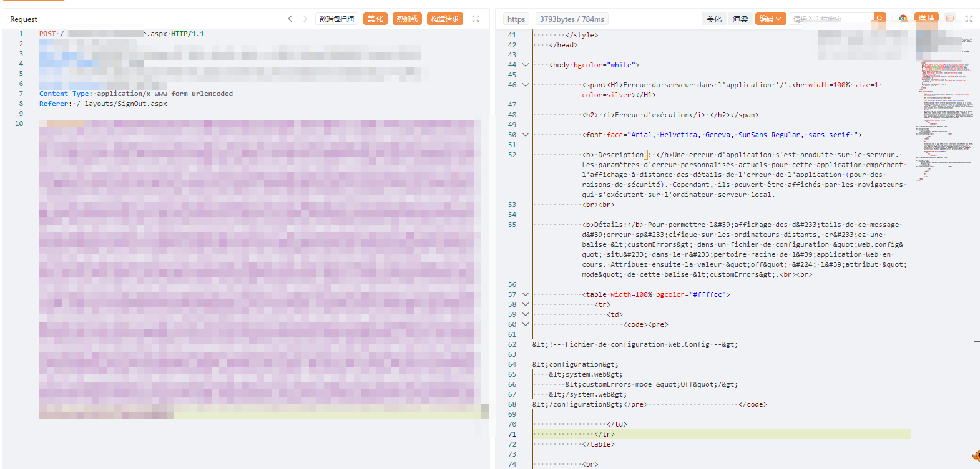The width and height of the screenshot is (980, 469).
Task: Click the Request panel title
Action: [24, 19]
